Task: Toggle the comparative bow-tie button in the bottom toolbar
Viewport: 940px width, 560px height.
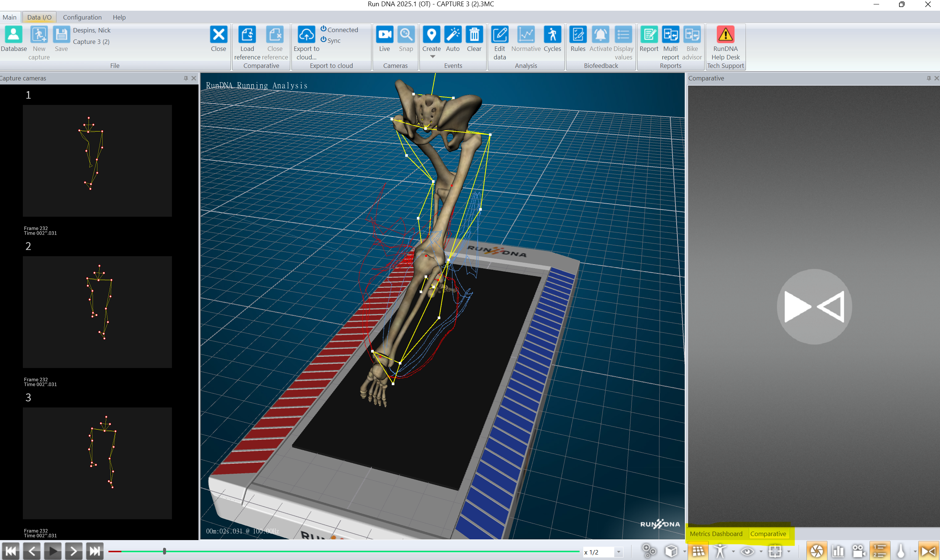Action: tap(929, 551)
